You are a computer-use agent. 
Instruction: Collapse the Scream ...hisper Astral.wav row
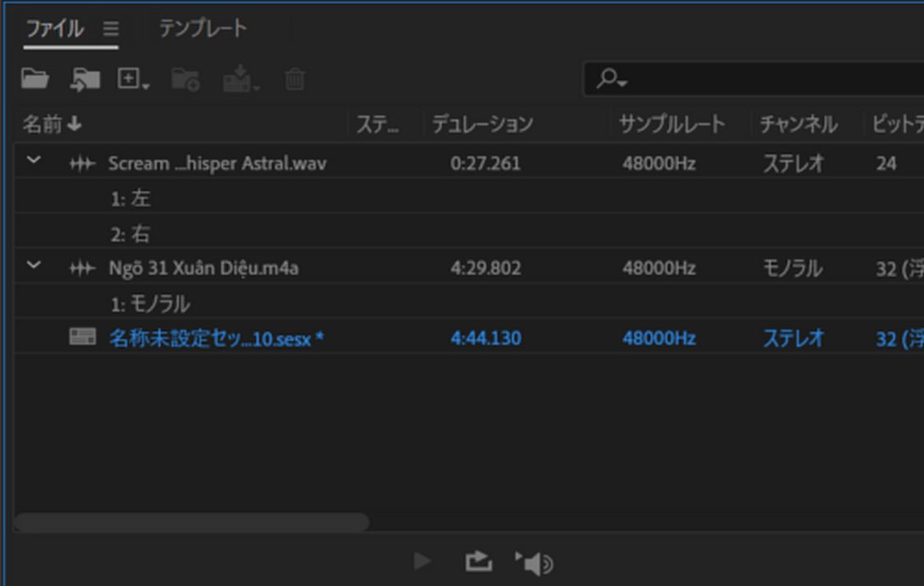pos(34,160)
